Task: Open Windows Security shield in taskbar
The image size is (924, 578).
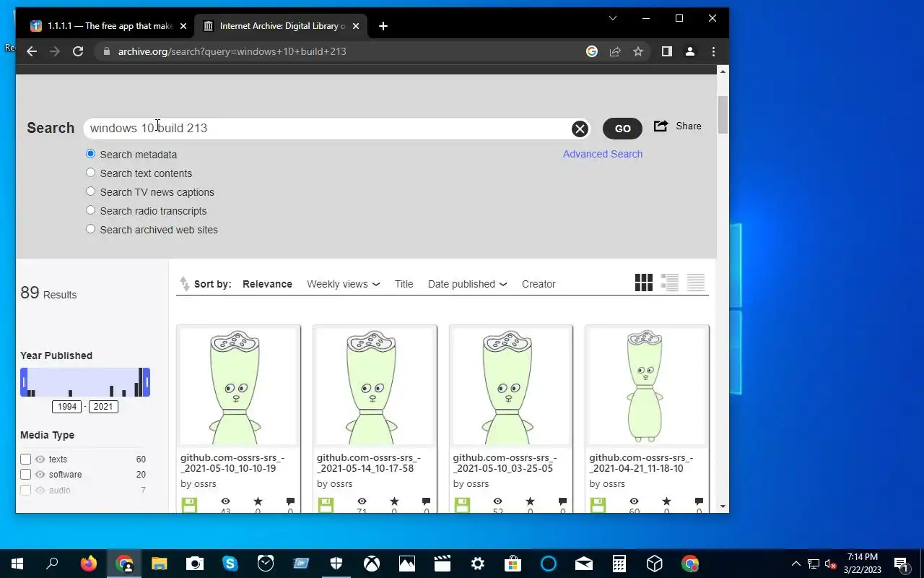Action: 336,564
